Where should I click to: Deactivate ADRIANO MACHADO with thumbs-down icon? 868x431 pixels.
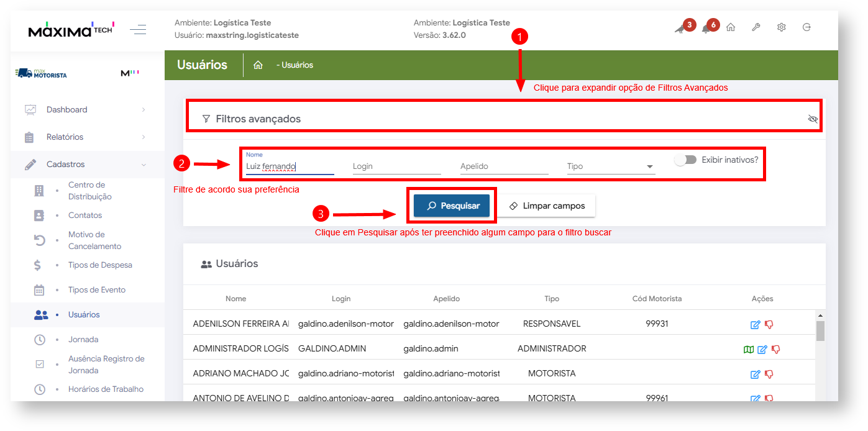[x=769, y=374]
